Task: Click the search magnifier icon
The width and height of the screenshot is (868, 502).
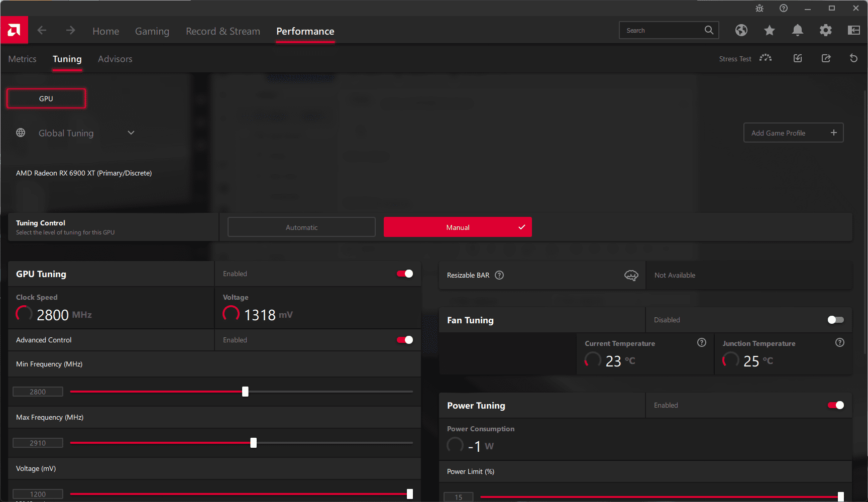Action: tap(709, 30)
